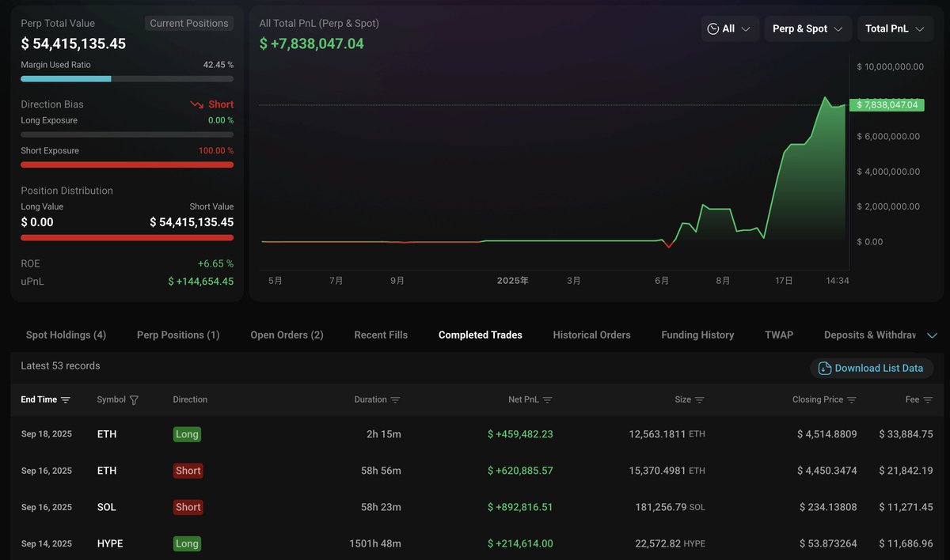Expand more tabs chevron after Deposits & Withdrawals
The height and width of the screenshot is (560, 950).
932,335
